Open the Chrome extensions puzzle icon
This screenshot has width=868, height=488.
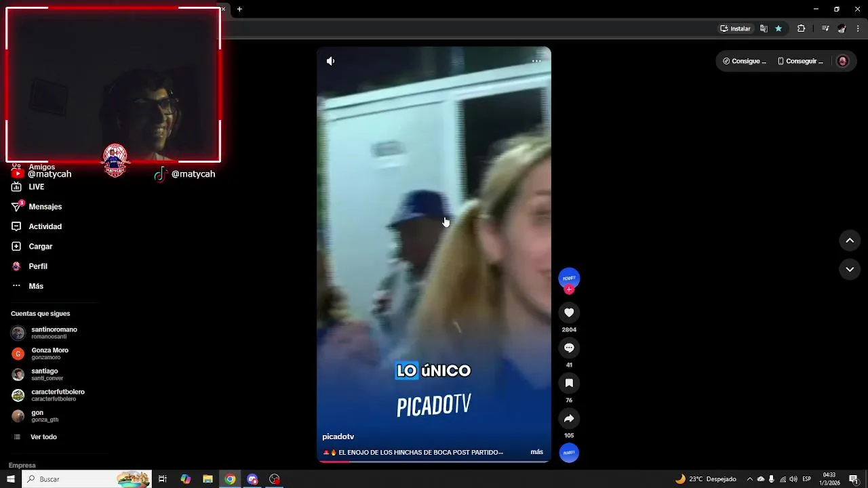(802, 28)
